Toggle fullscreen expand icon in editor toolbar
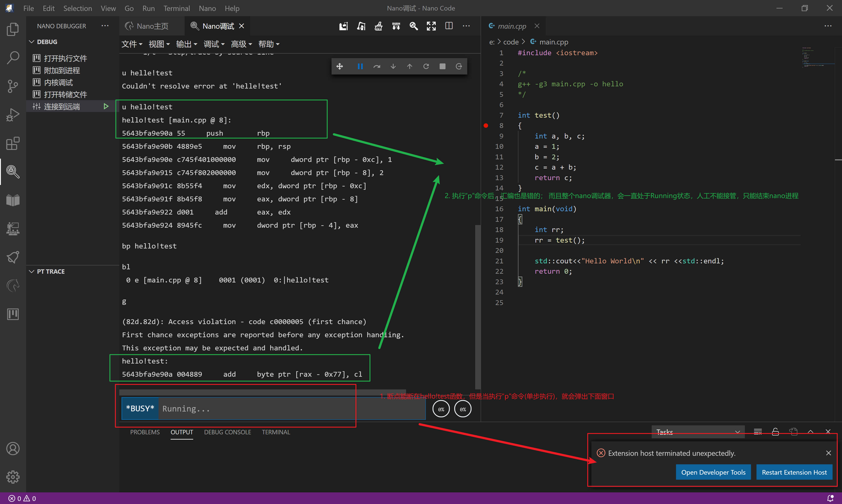Image resolution: width=842 pixels, height=504 pixels. (x=431, y=26)
